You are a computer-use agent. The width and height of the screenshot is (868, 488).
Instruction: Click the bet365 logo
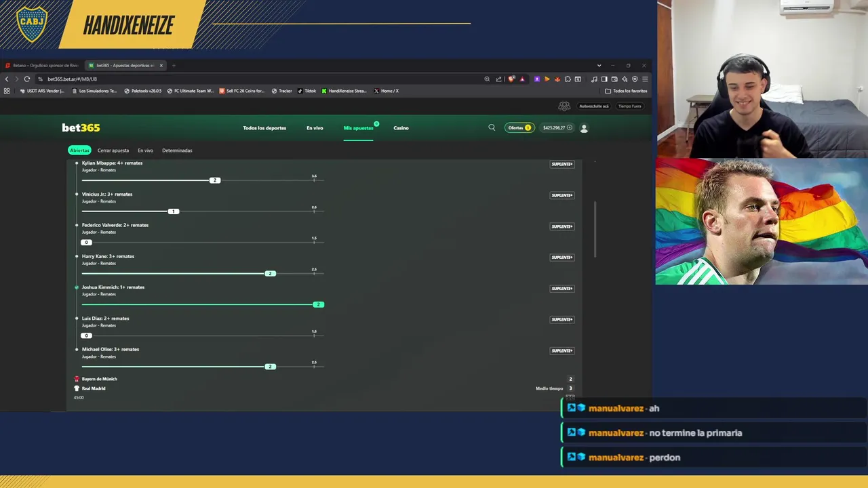pos(81,127)
